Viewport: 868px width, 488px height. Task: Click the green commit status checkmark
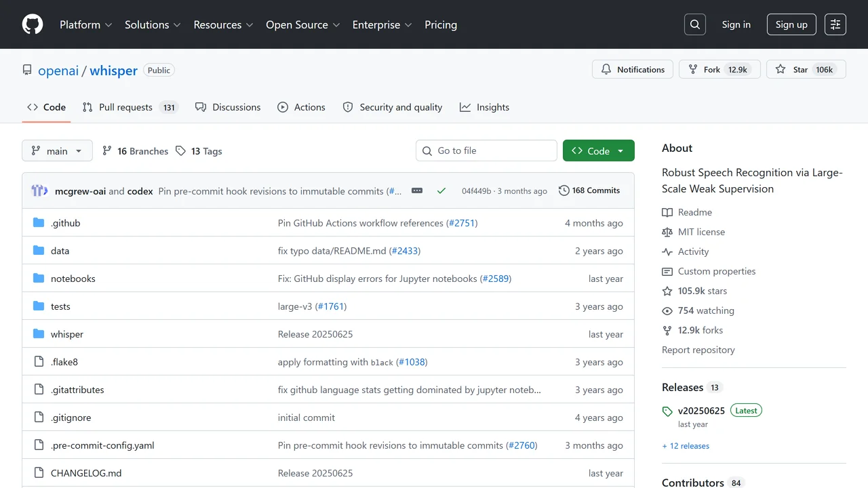[x=441, y=190]
